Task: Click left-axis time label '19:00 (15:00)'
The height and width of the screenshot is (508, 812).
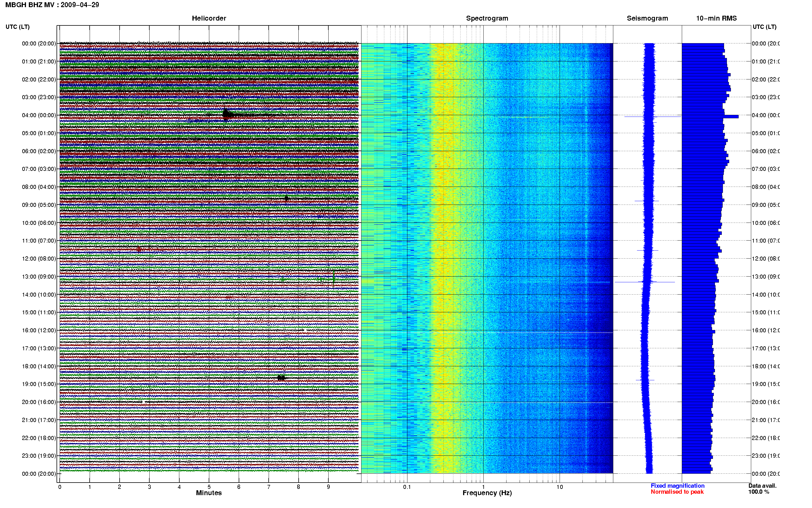Action: click(39, 384)
